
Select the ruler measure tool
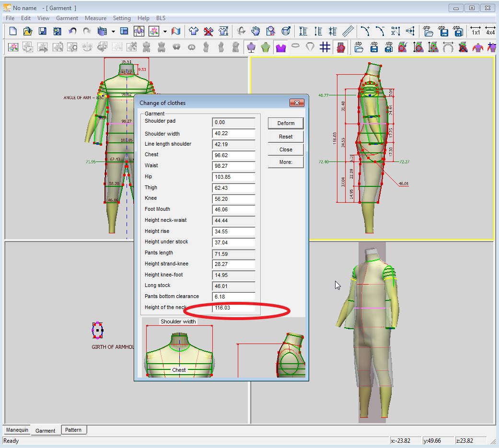[x=348, y=31]
